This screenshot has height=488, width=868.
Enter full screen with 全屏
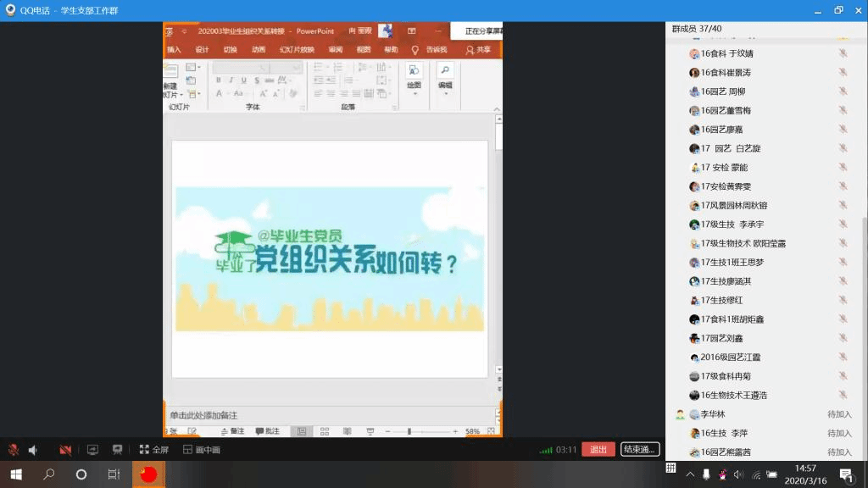[154, 450]
